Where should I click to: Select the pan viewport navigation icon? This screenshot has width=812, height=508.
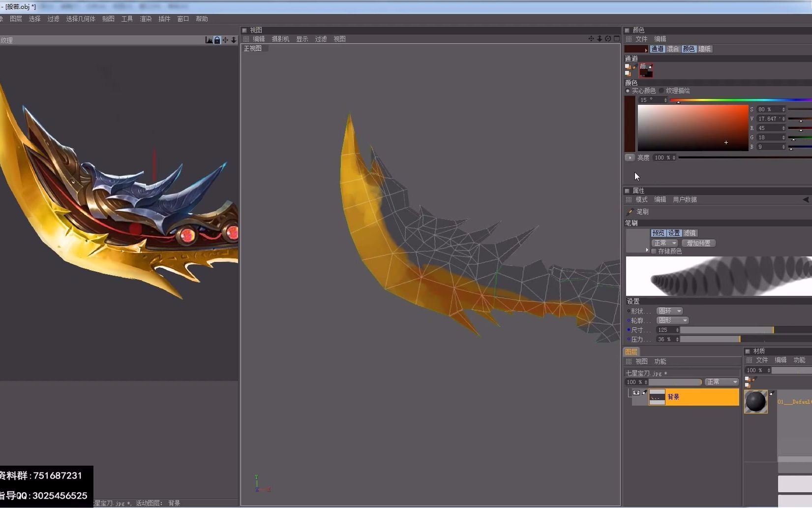coord(592,38)
